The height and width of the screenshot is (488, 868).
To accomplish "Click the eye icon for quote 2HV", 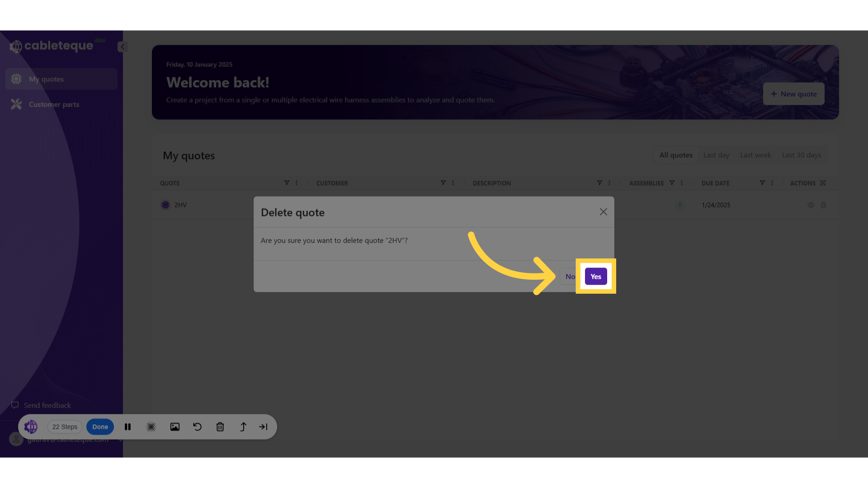I will [811, 205].
